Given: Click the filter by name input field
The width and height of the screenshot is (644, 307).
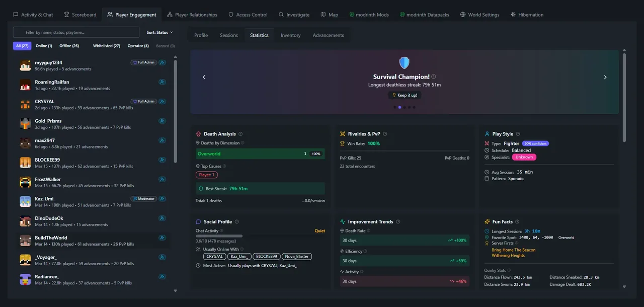Looking at the screenshot, I should [75, 32].
